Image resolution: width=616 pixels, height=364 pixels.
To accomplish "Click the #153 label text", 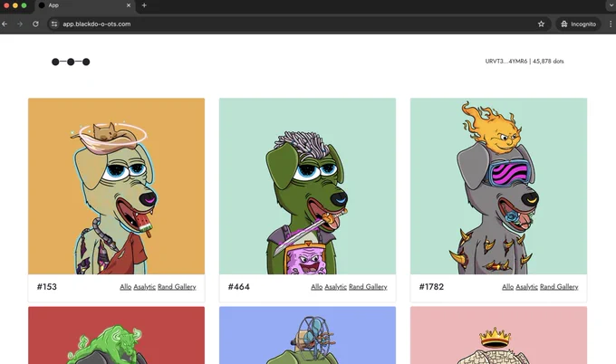I will tap(47, 287).
